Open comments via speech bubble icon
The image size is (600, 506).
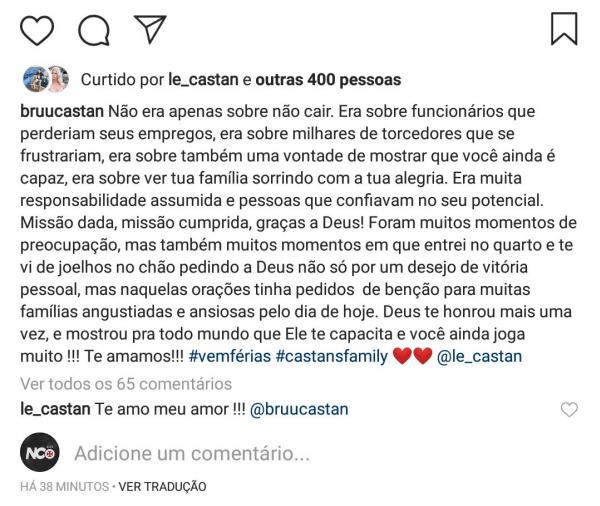click(94, 29)
